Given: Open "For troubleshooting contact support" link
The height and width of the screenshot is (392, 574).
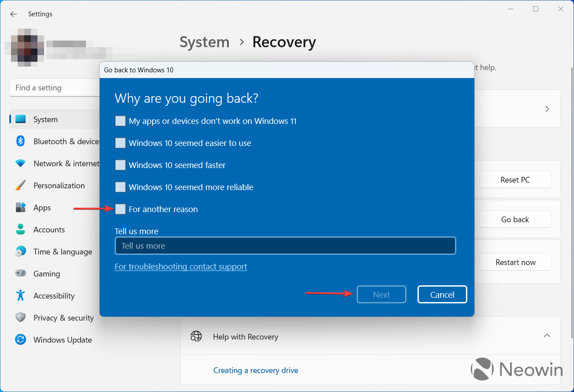Looking at the screenshot, I should click(x=181, y=267).
